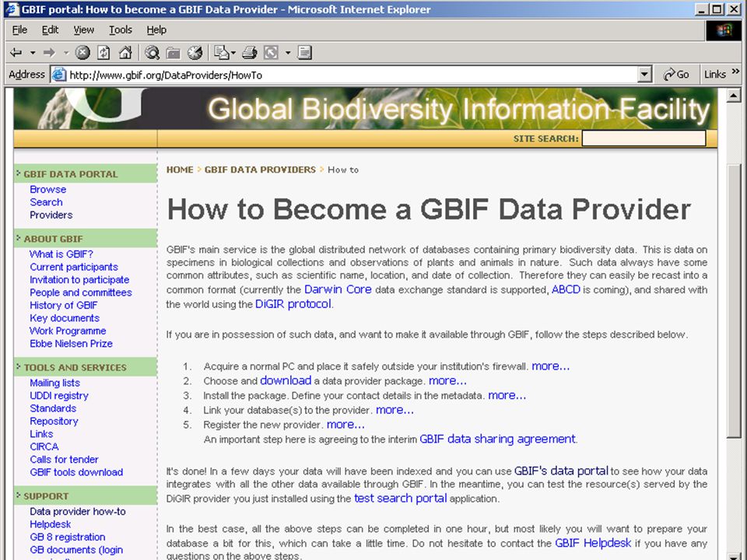Click 'more...' after Register the new provider
This screenshot has height=560, width=747.
point(345,425)
